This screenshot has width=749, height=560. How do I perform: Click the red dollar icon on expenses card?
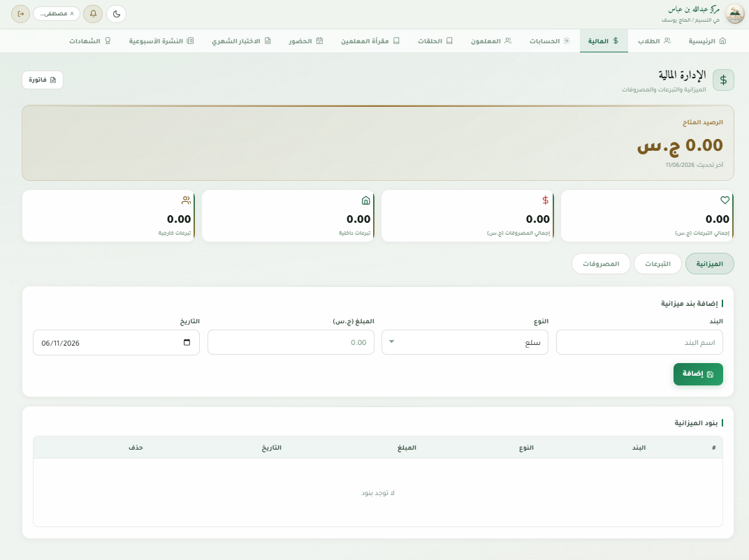(x=545, y=200)
